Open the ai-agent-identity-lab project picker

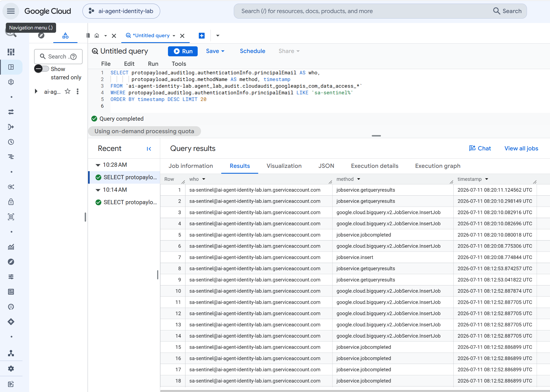coord(121,11)
